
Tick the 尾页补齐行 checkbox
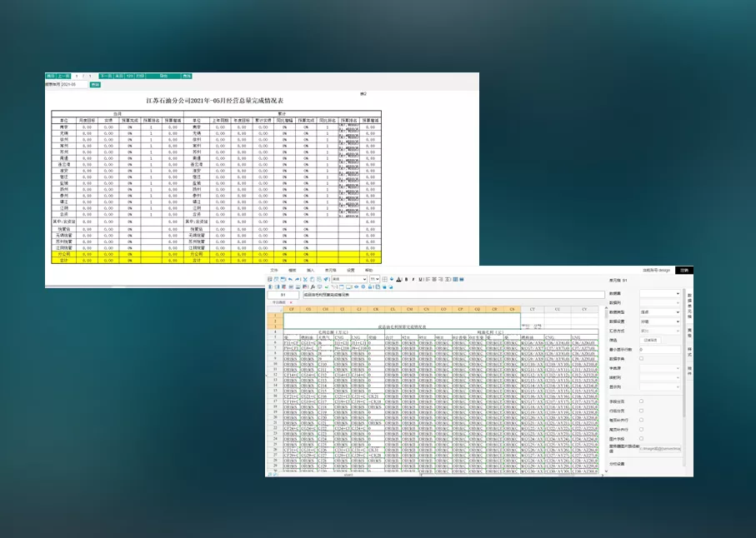pos(641,429)
